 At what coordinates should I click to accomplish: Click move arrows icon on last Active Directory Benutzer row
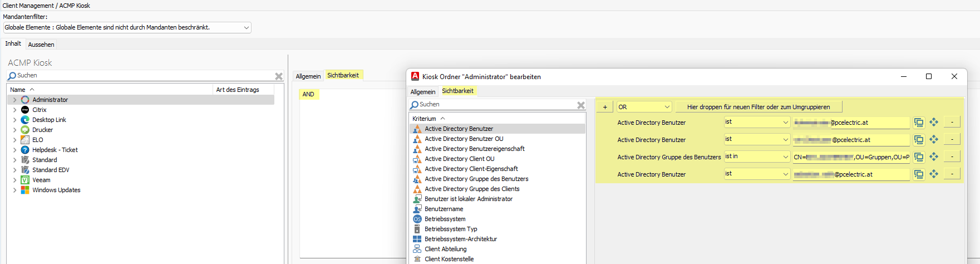pos(934,174)
